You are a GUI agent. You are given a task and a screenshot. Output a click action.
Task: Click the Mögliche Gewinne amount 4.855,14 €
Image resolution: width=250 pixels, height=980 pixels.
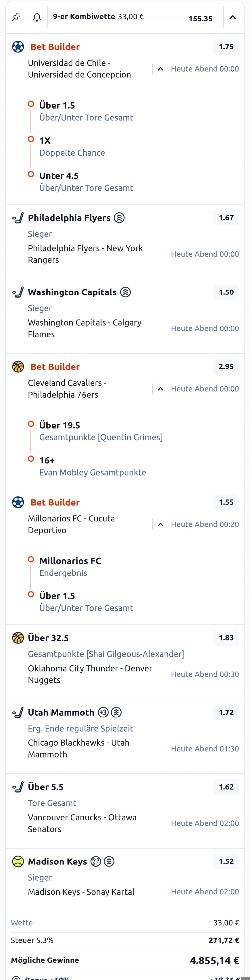coord(214,960)
